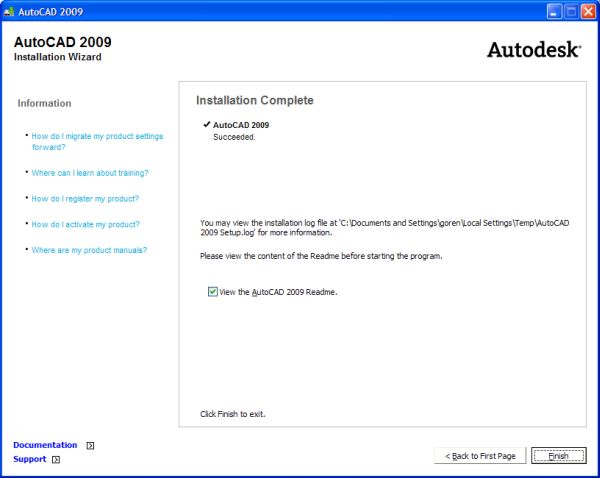Open 'Where can I learn about training?' link
Screen dimensions: 600x478
(x=90, y=173)
